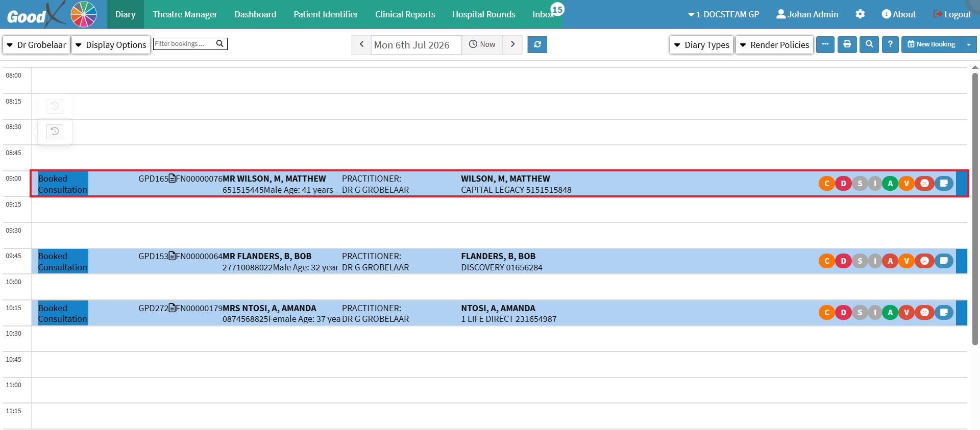Refresh the diary view
The image size is (980, 430).
(x=537, y=45)
